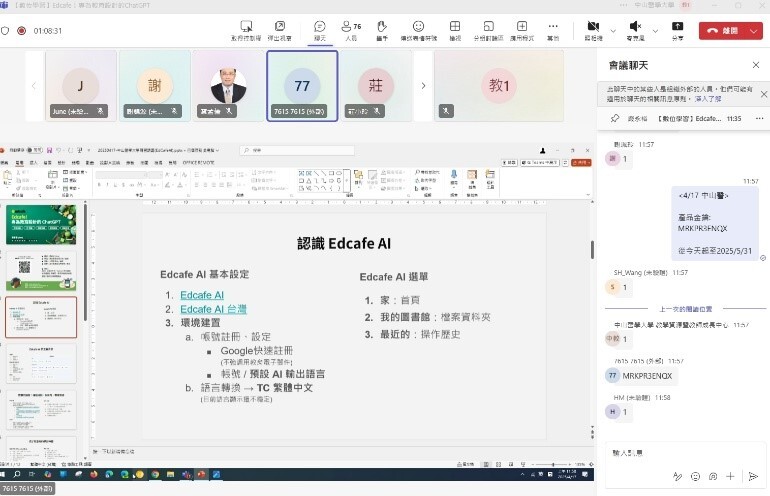Click the Edcafe AI hyperlink in the slide
770x496 pixels.
click(x=202, y=295)
